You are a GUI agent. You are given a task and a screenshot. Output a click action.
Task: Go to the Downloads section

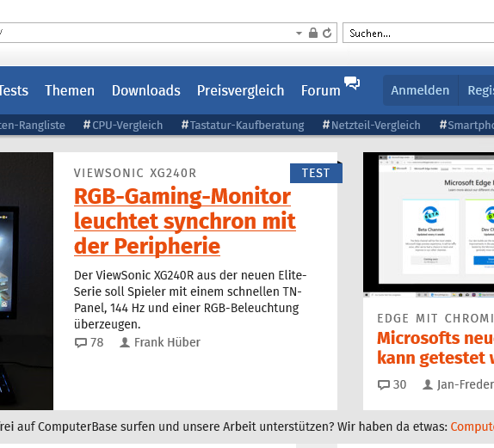(x=146, y=90)
